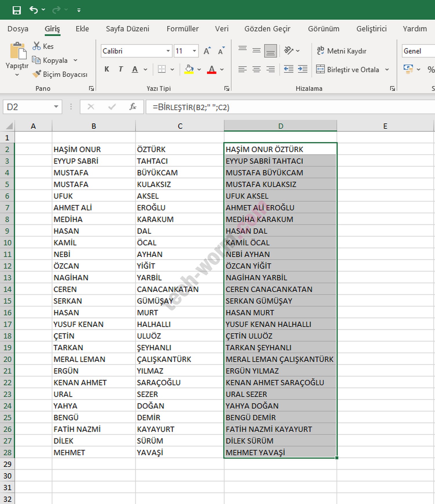Switch to the Veri tab
The width and height of the screenshot is (435, 504).
tap(222, 29)
